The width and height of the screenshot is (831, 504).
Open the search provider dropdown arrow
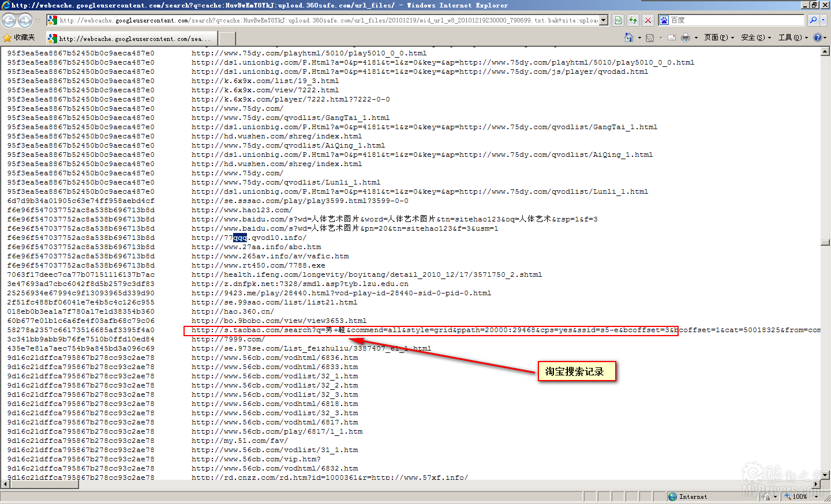coord(823,20)
